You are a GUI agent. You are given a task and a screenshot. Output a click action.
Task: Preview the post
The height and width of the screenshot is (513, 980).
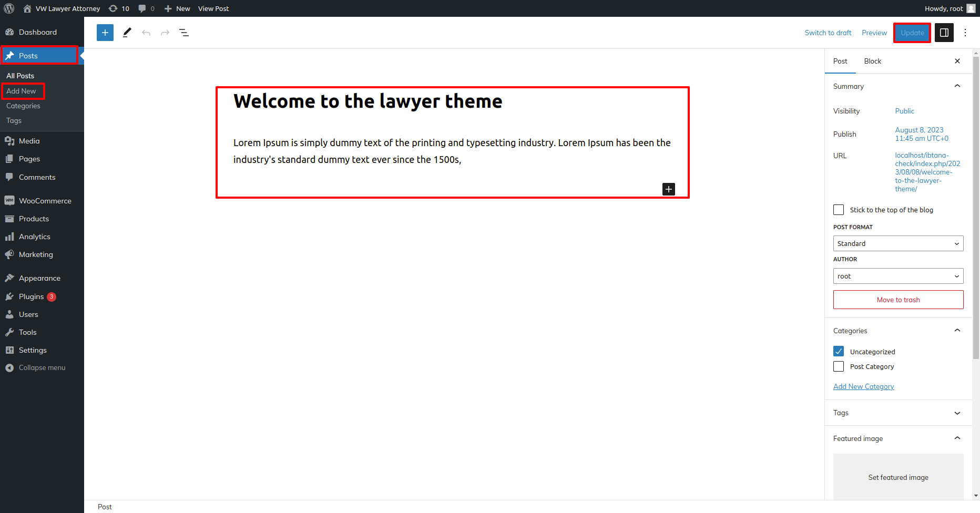coord(874,33)
